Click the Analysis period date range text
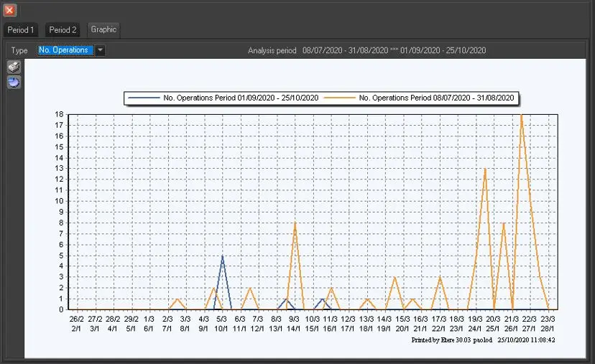The height and width of the screenshot is (364, 595). point(395,50)
